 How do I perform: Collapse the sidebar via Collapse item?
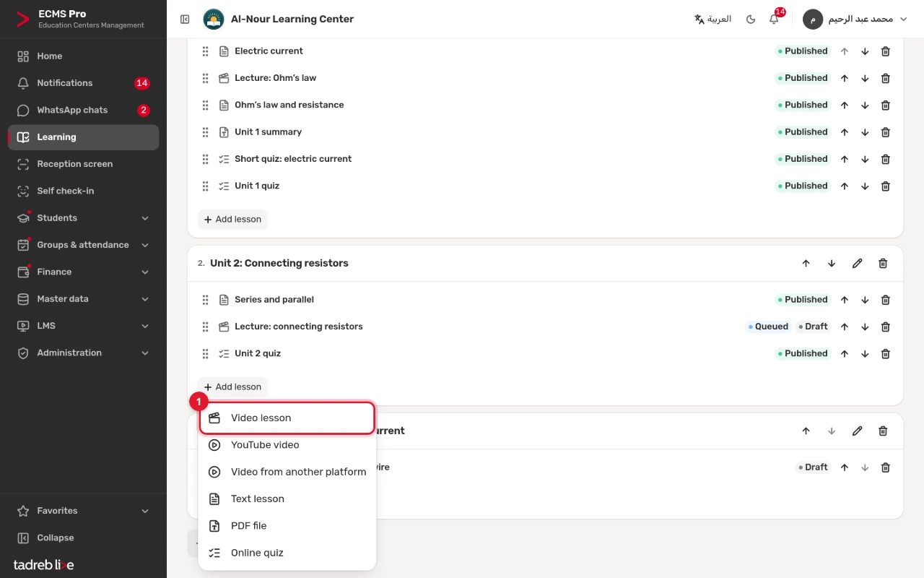click(x=83, y=538)
